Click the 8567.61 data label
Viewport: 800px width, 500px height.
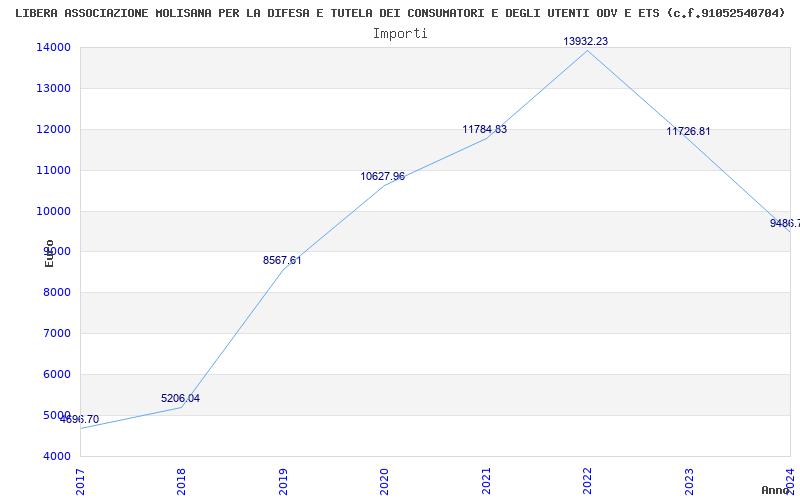click(282, 260)
